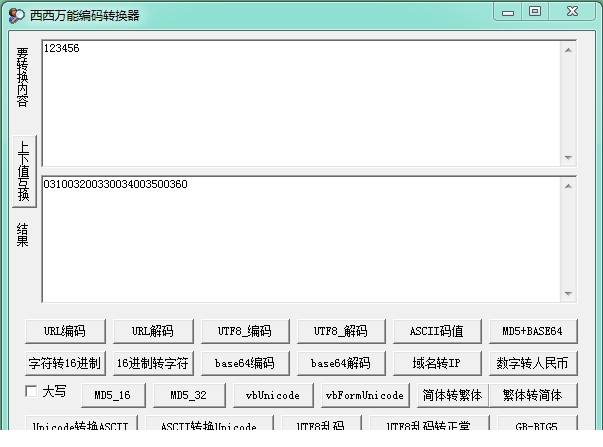
Task: Encode with base64编码 button
Action: coord(245,363)
